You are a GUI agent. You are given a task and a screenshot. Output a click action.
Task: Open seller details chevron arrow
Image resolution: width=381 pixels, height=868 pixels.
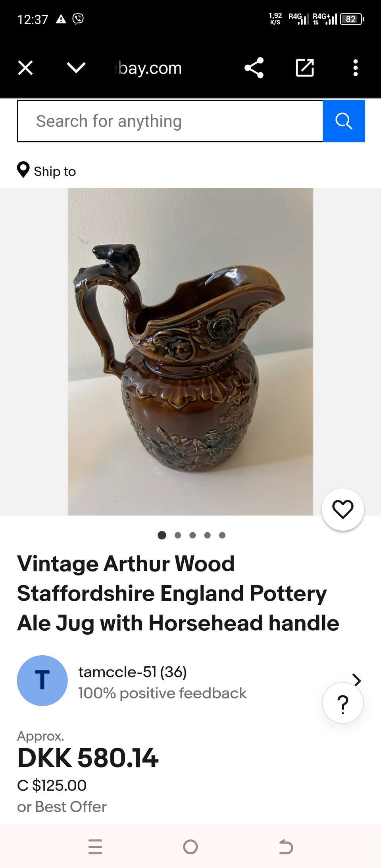357,680
